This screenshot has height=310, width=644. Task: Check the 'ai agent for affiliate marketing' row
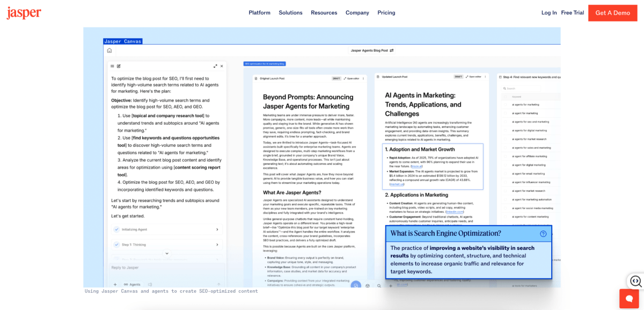(505, 156)
